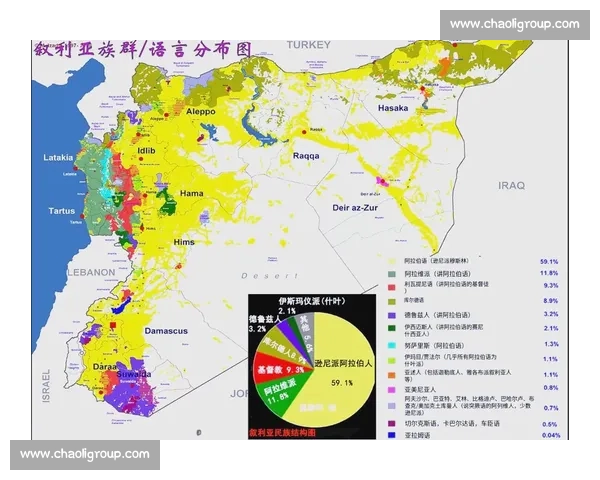Click the Idlib city label

click(147, 151)
